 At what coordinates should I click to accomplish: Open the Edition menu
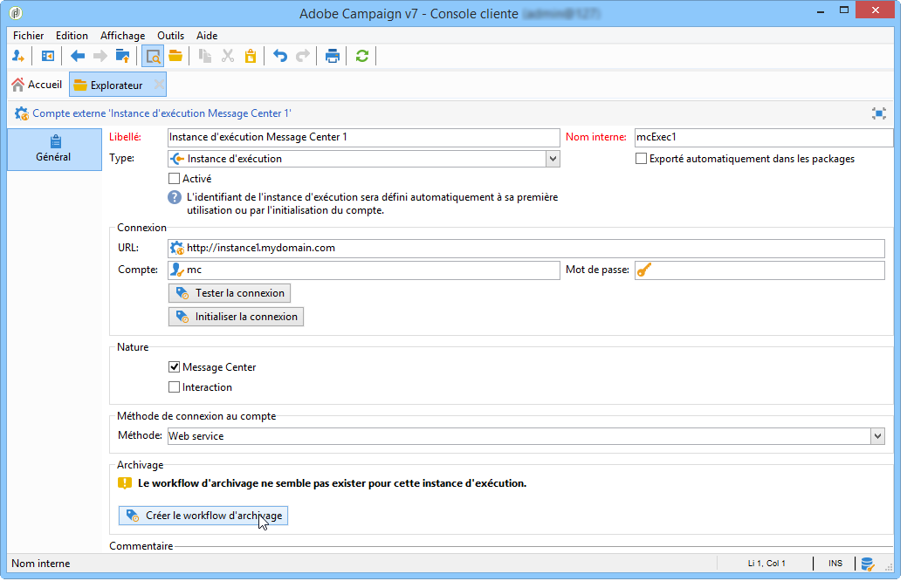tap(72, 36)
